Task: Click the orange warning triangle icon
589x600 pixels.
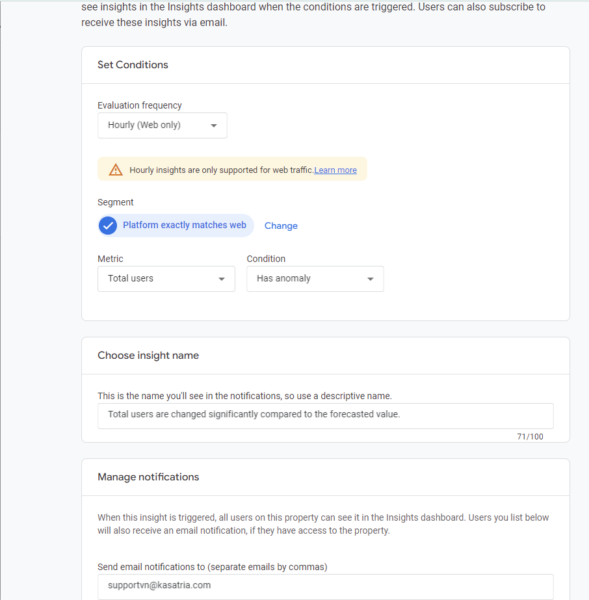Action: [116, 170]
